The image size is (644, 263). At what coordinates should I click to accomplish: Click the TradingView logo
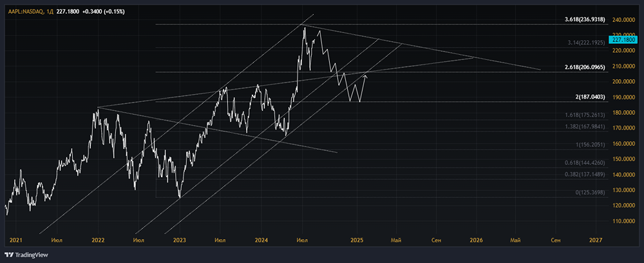(26, 255)
